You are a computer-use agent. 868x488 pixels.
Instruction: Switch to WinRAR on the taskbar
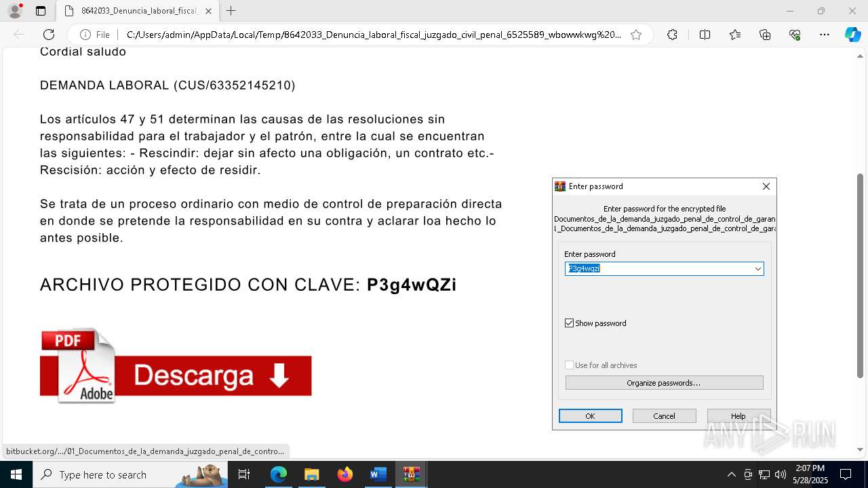tap(411, 474)
